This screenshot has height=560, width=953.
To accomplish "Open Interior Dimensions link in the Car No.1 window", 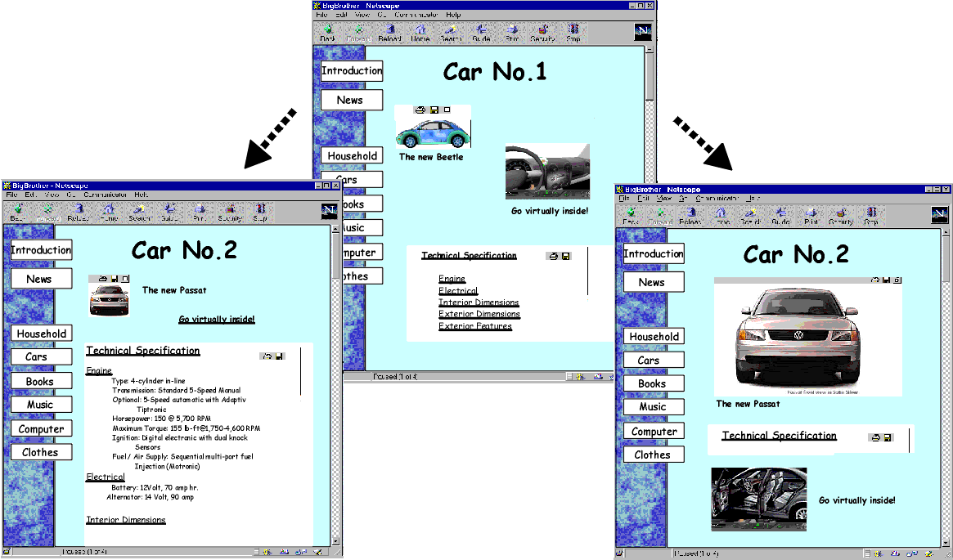I will tap(479, 302).
